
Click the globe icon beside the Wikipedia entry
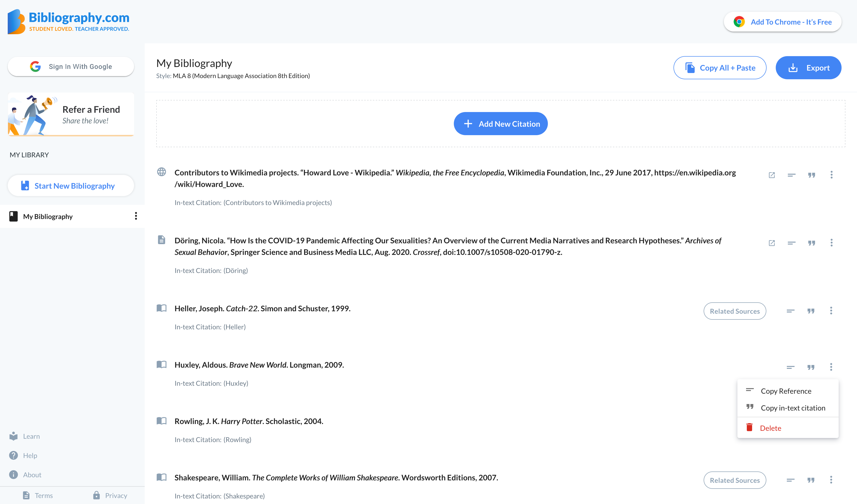162,172
